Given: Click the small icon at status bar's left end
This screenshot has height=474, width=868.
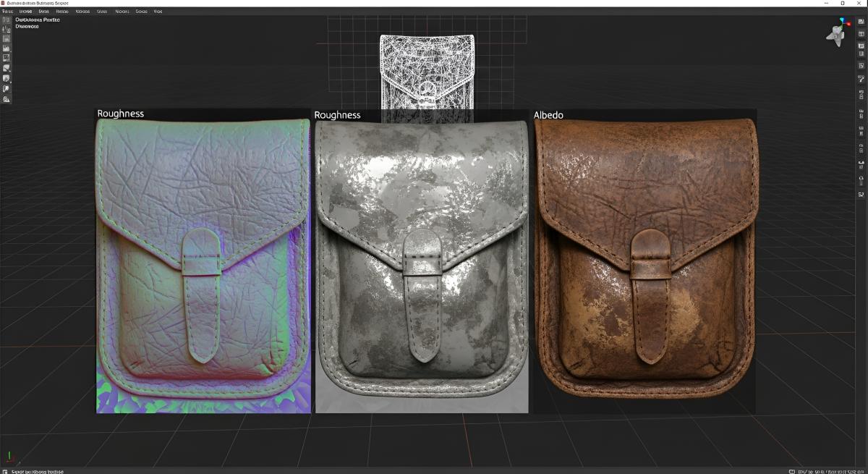Looking at the screenshot, I should pyautogui.click(x=5, y=470).
